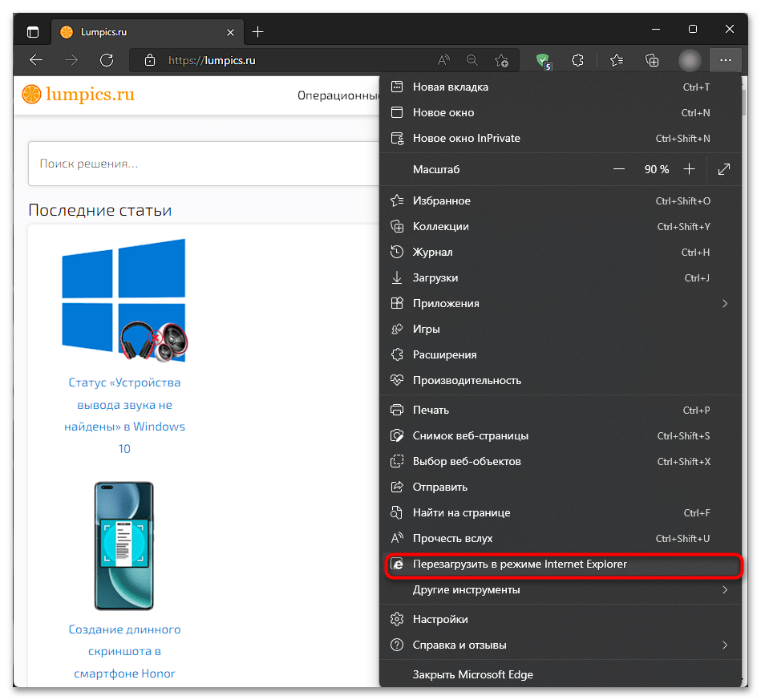This screenshot has width=761, height=700.
Task: Close the Settings and more menu button
Action: point(726,60)
